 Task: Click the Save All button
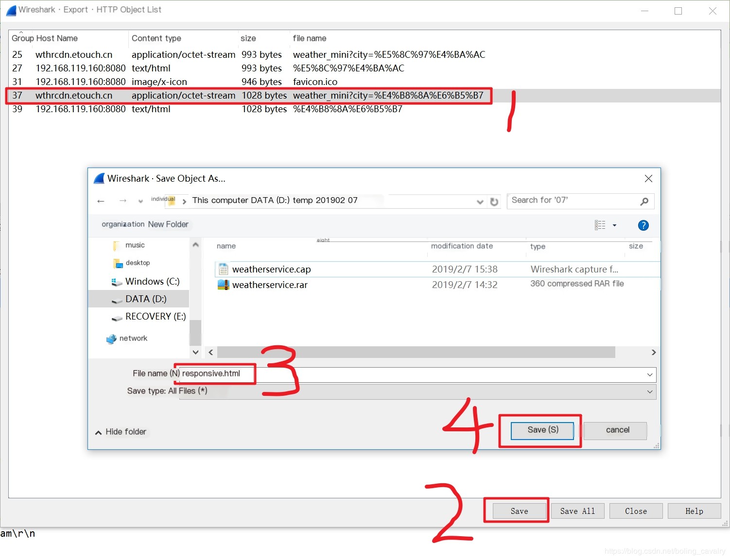[x=577, y=511]
